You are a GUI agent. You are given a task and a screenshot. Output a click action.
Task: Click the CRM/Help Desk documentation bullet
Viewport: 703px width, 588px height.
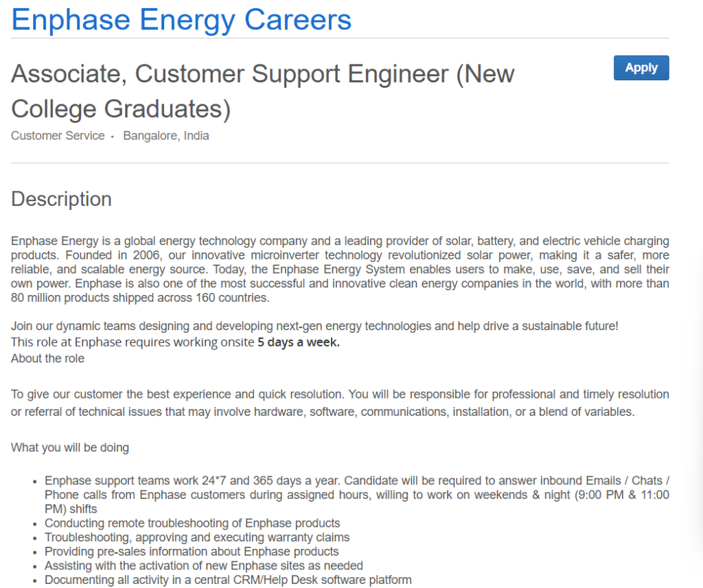(228, 580)
